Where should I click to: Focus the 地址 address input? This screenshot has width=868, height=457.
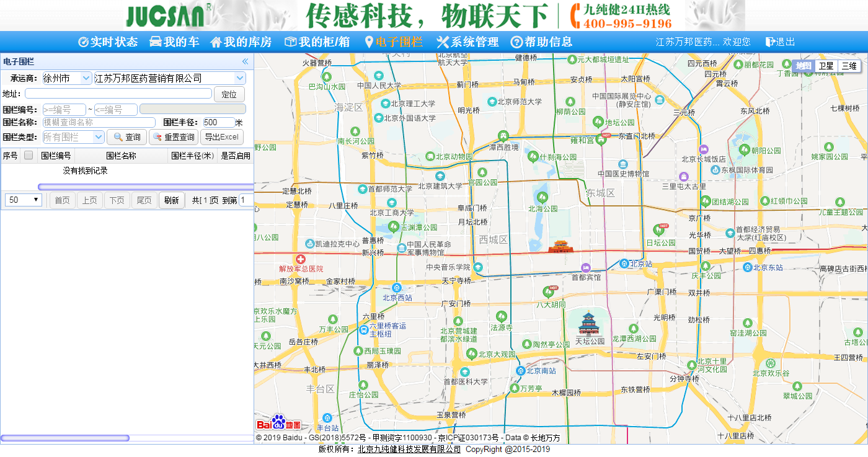(118, 94)
